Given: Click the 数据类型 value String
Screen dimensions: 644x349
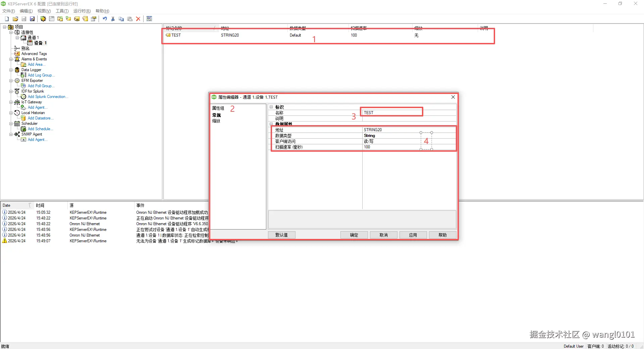Looking at the screenshot, I should coord(409,136).
